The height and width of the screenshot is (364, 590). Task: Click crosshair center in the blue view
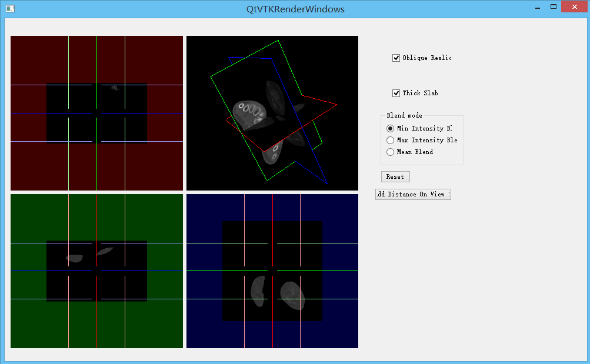click(x=272, y=271)
